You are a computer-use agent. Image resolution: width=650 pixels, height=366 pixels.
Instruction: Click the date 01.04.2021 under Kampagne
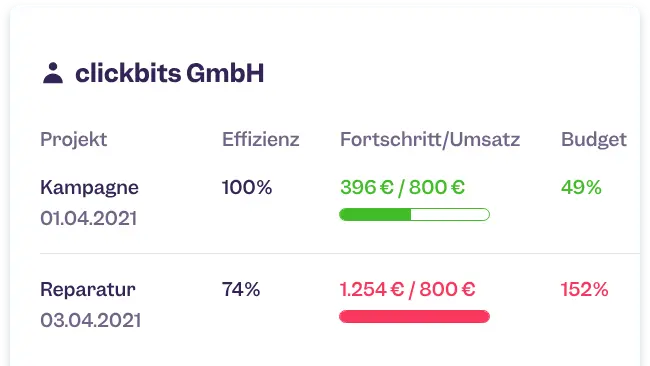(88, 218)
